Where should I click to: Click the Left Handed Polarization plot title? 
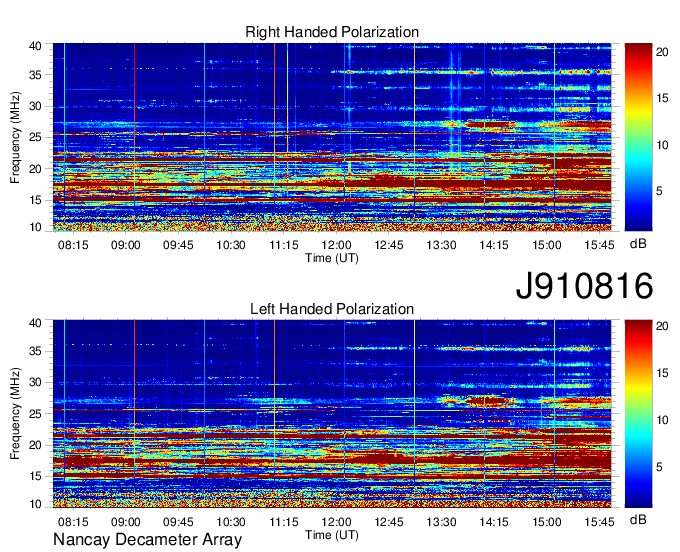[x=332, y=309]
